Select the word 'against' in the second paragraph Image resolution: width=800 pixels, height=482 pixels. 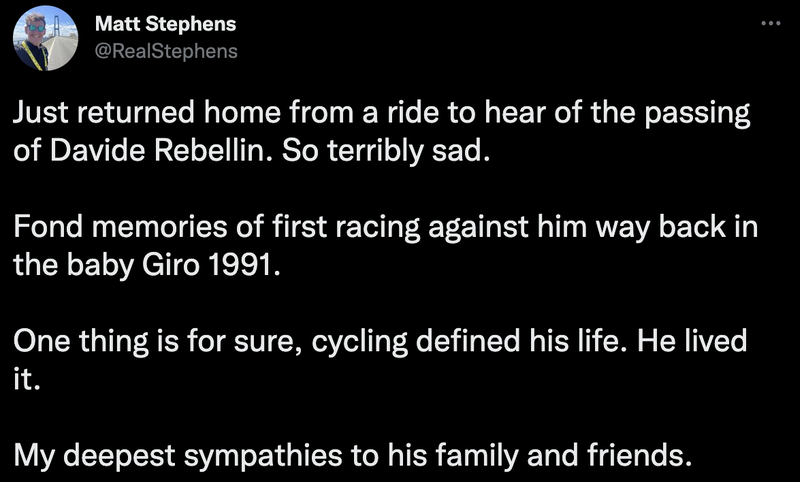(478, 228)
